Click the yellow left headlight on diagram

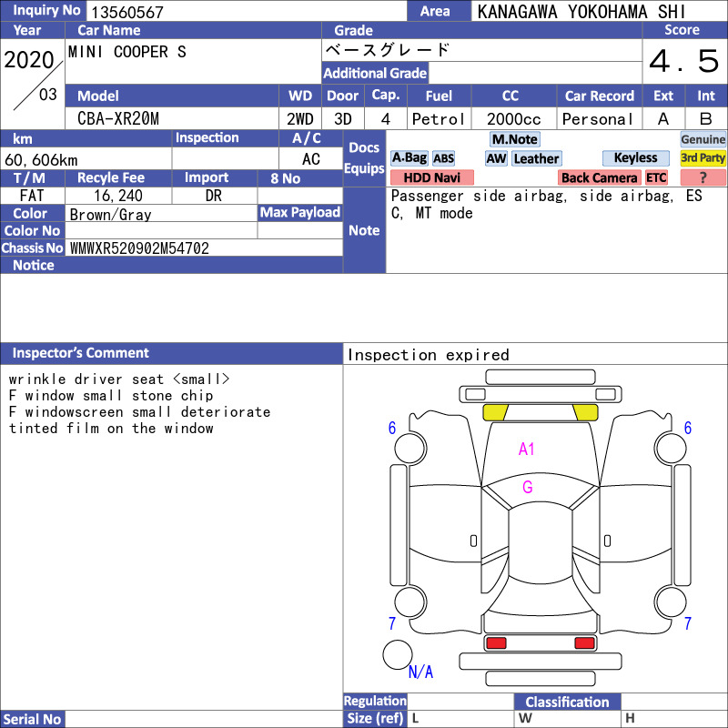pyautogui.click(x=495, y=412)
